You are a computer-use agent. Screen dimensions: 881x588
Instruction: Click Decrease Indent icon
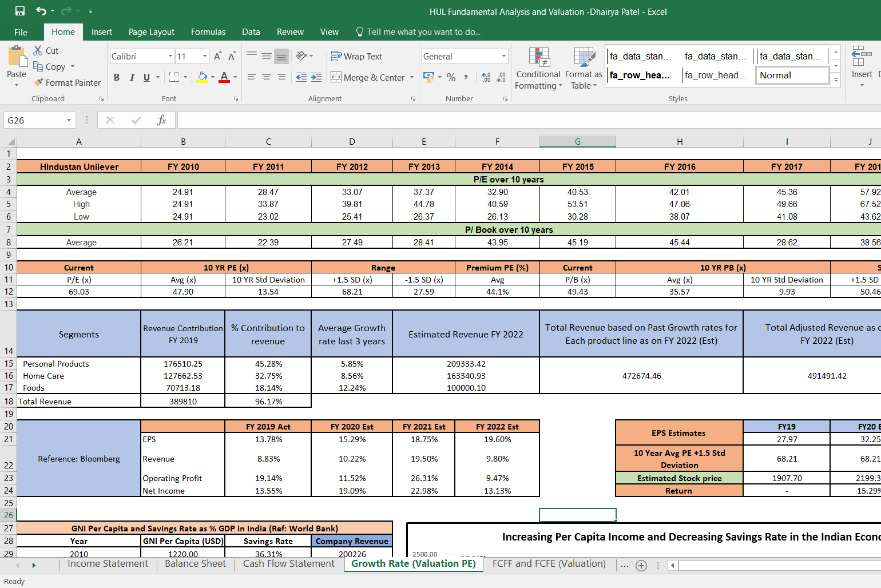tap(301, 77)
